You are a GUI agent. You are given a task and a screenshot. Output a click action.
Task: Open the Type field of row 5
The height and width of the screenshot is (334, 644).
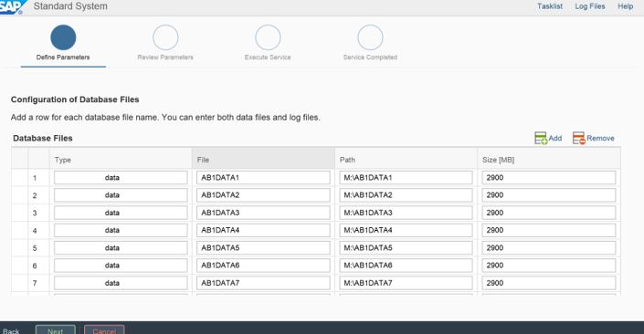point(121,248)
